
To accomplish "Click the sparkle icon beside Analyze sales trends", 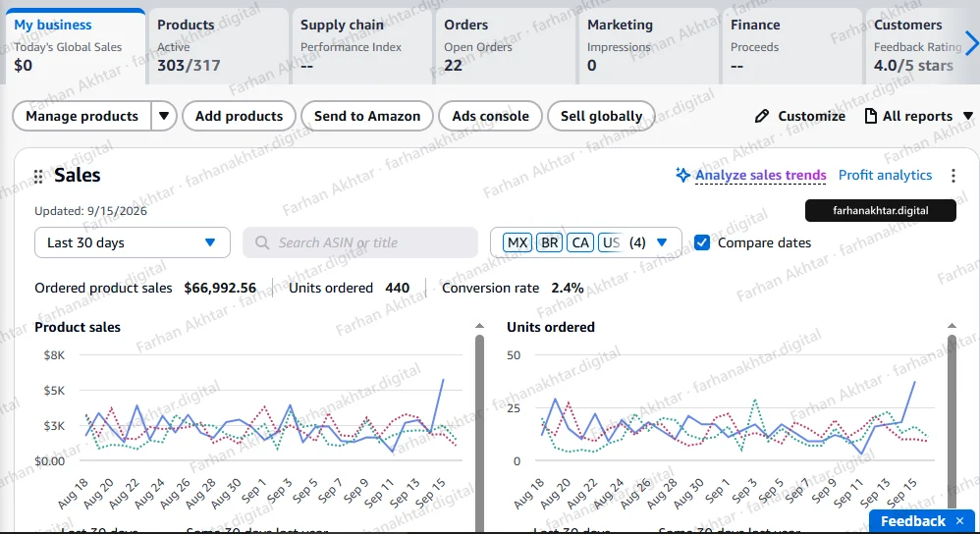I will point(682,175).
